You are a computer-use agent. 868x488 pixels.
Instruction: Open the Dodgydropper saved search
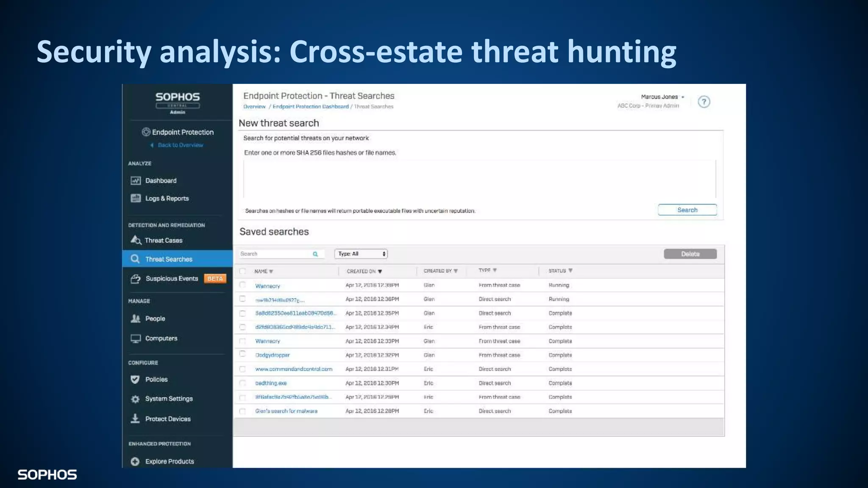coord(273,355)
